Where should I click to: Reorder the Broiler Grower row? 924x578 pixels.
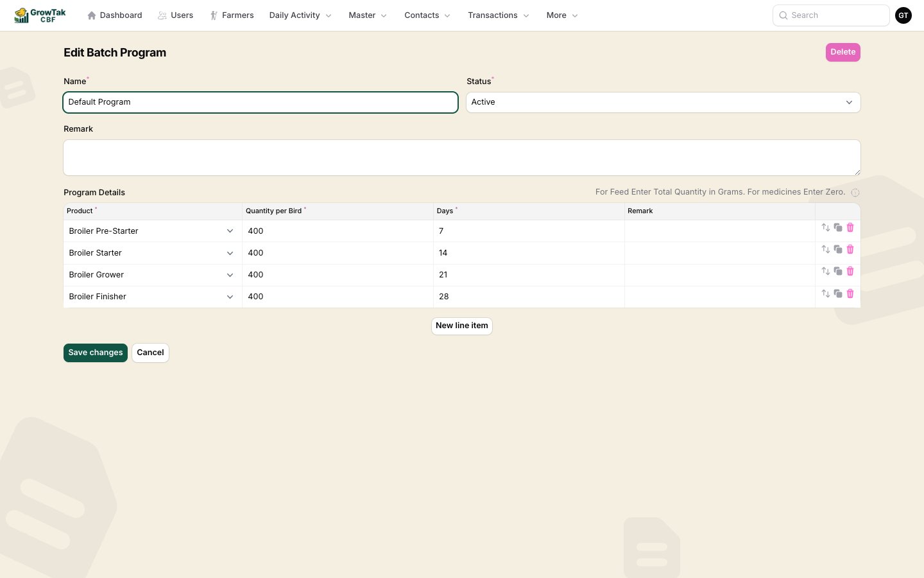[826, 271]
